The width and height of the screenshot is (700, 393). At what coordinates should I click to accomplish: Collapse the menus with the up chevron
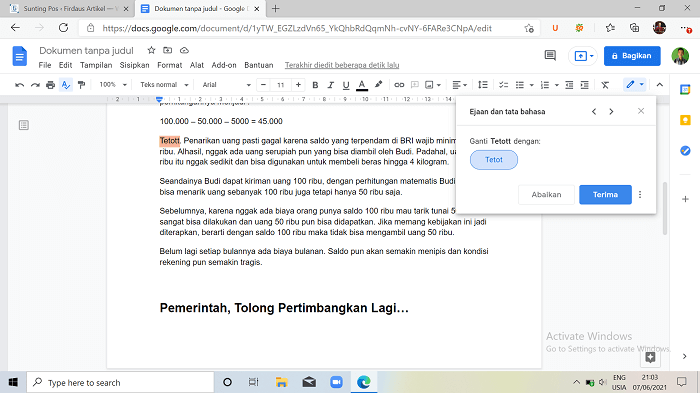tap(660, 85)
